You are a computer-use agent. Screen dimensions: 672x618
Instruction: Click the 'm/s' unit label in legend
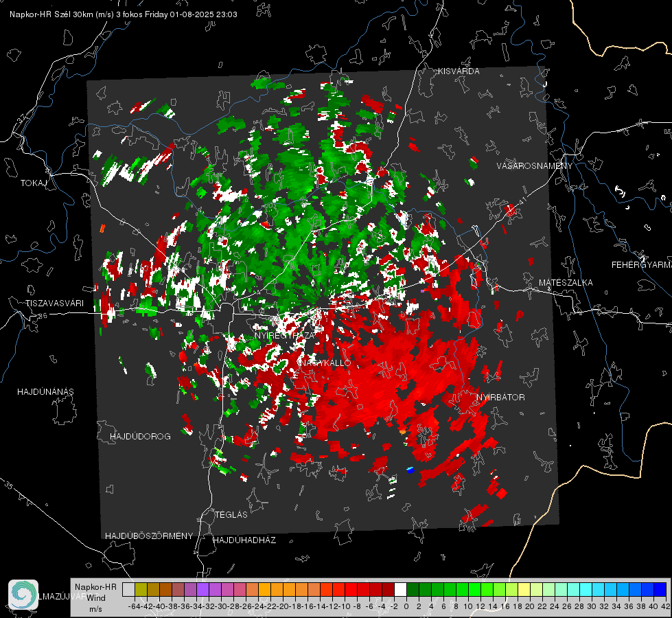[95, 609]
